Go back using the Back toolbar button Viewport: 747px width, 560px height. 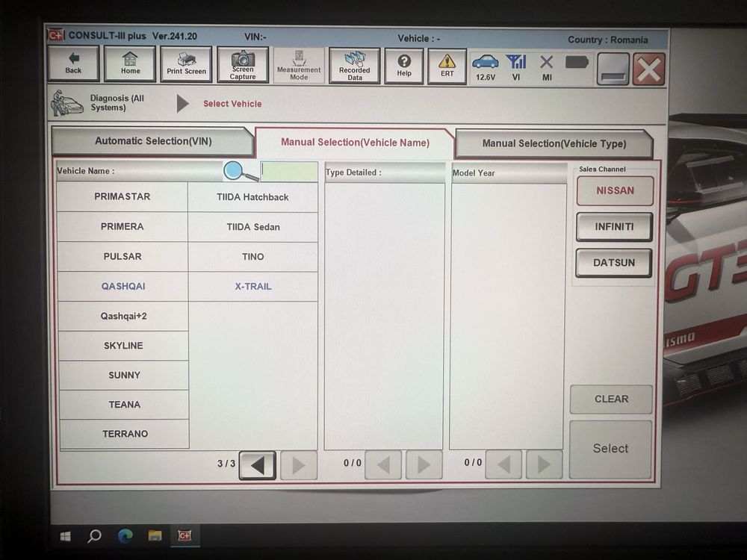(x=73, y=63)
